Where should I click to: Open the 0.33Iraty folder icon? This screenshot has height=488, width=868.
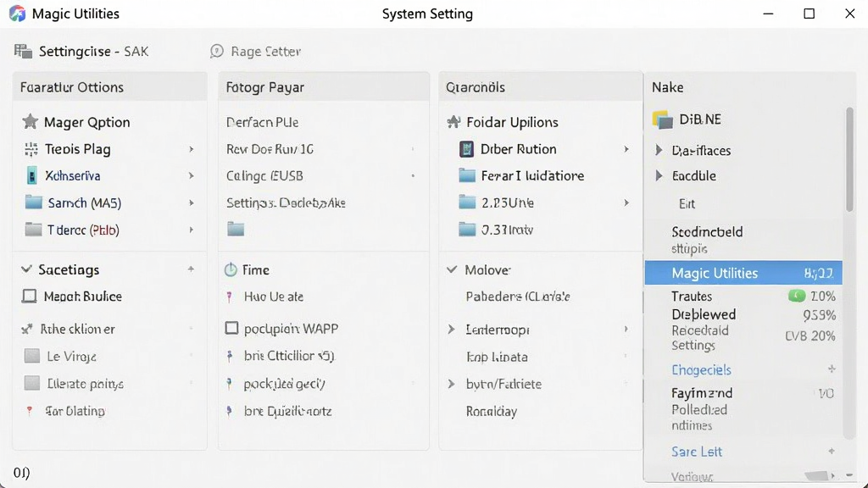coord(467,229)
